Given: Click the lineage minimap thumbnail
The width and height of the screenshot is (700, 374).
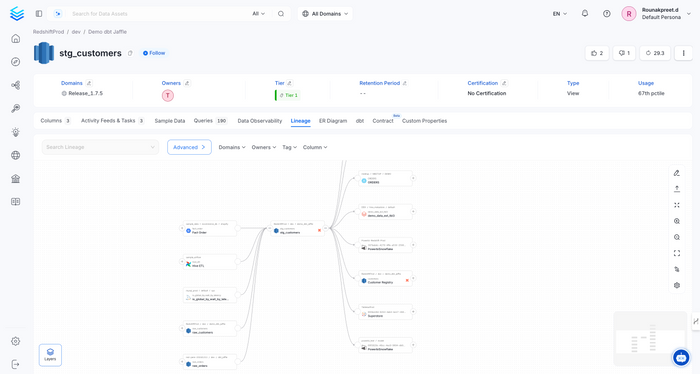Looking at the screenshot, I should coord(650,338).
